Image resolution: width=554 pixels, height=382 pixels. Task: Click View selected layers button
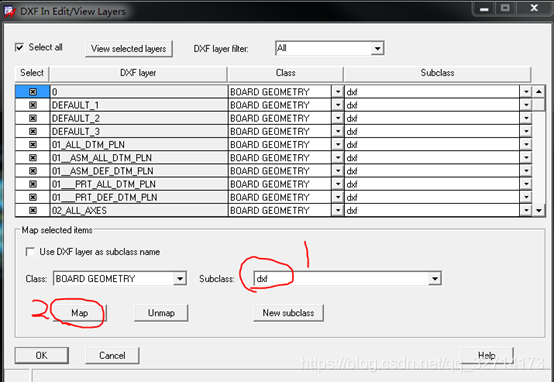click(x=129, y=49)
